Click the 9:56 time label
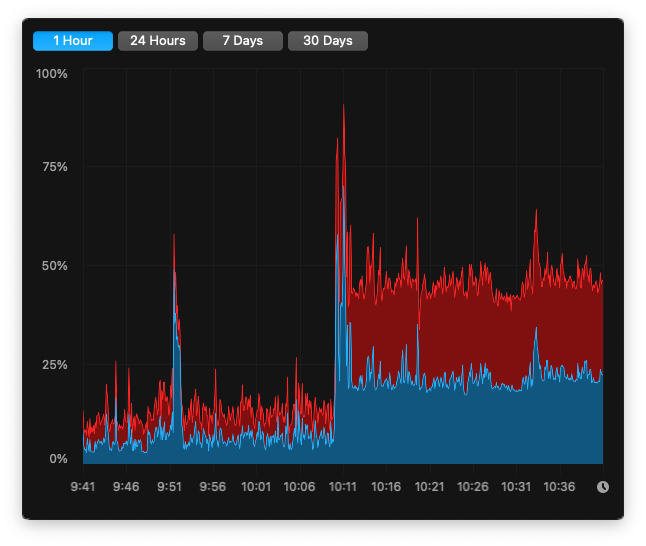 click(213, 487)
